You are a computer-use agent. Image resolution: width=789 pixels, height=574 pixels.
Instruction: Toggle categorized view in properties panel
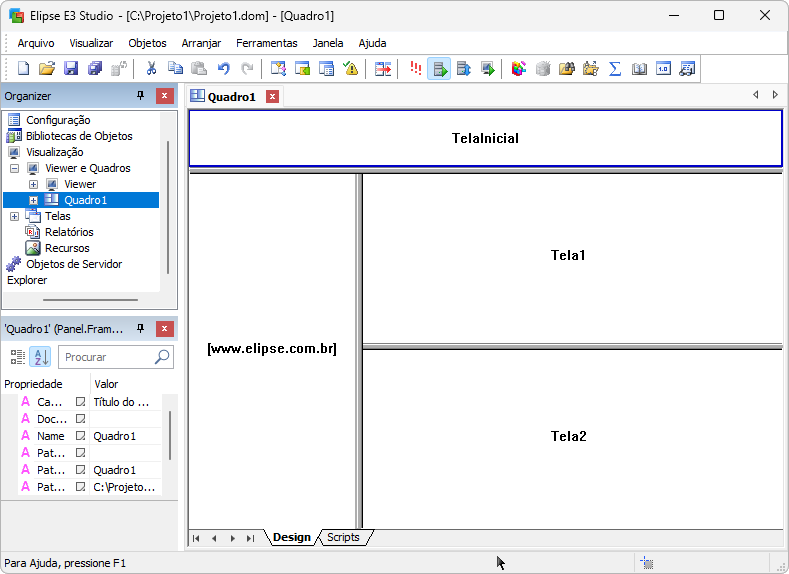tap(18, 357)
